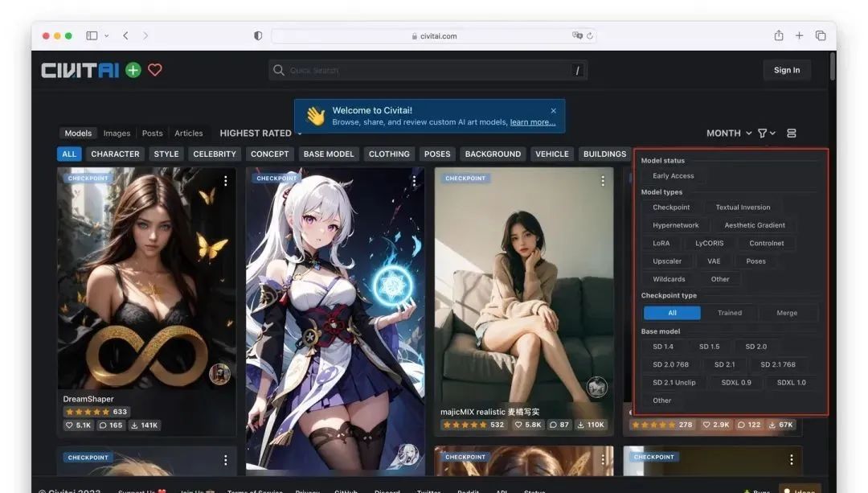The height and width of the screenshot is (493, 868).
Task: Open the anime girl card three-dot menu
Action: [414, 181]
